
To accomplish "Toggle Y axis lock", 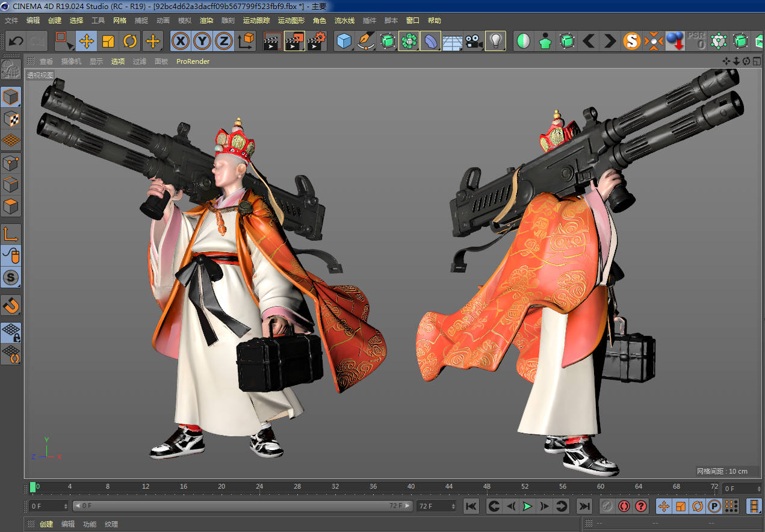I will tap(202, 42).
